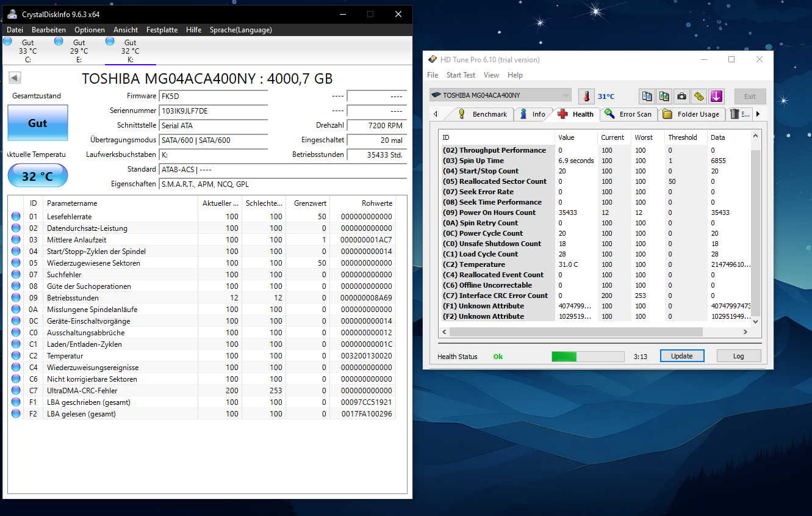Click status circle for LBA gelesen row
The image size is (812, 516).
tap(16, 413)
